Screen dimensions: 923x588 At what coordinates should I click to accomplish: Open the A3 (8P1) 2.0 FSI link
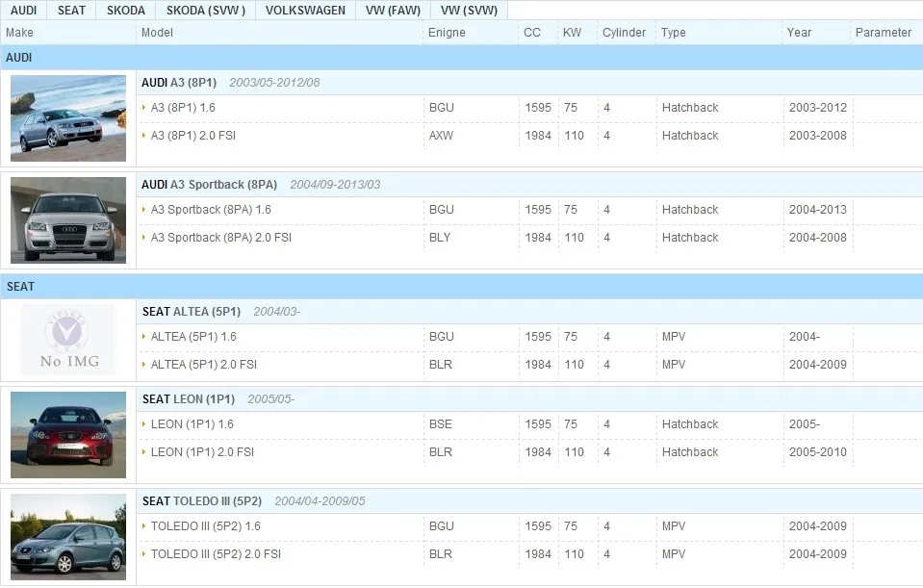click(193, 136)
